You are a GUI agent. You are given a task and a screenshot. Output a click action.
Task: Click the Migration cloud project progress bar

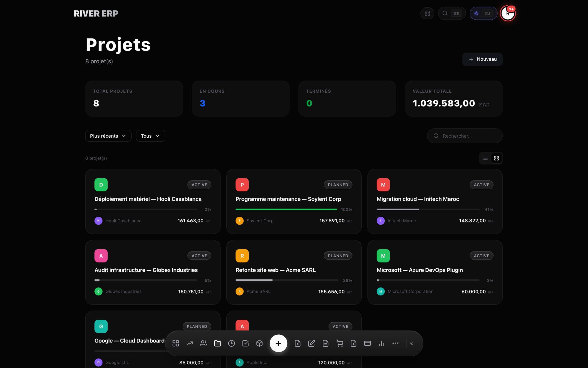[428, 209]
